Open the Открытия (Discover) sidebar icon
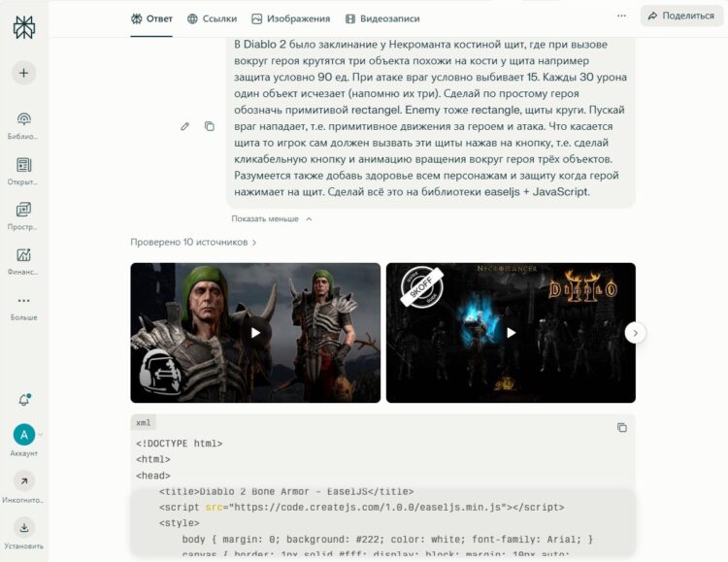The width and height of the screenshot is (728, 562). [23, 165]
